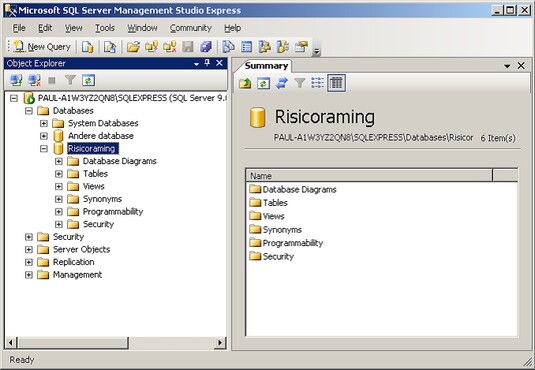Open Object Explorer window position dropdown arrow
Screen dimensions: 535x370
[x=196, y=64]
